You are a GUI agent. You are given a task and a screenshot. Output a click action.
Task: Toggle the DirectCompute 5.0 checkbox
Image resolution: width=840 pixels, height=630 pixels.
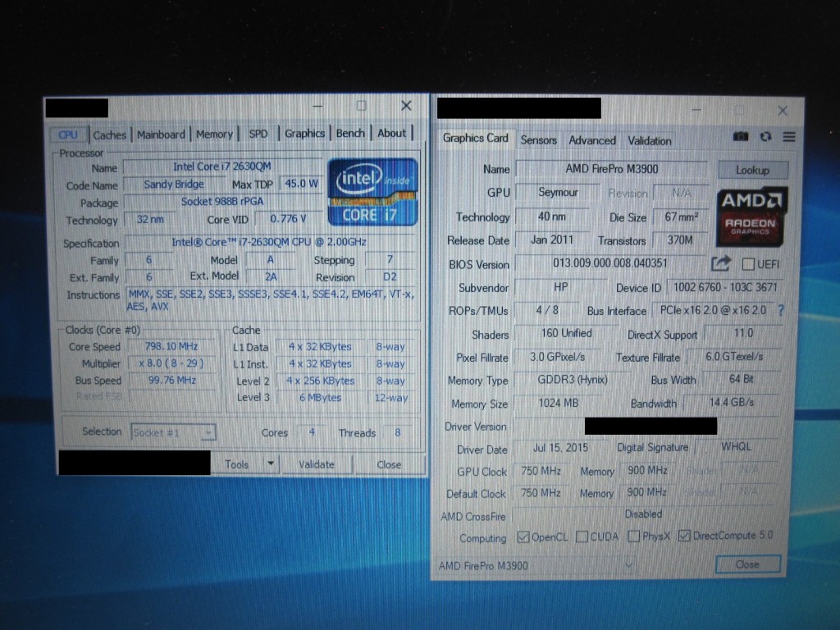tap(684, 535)
